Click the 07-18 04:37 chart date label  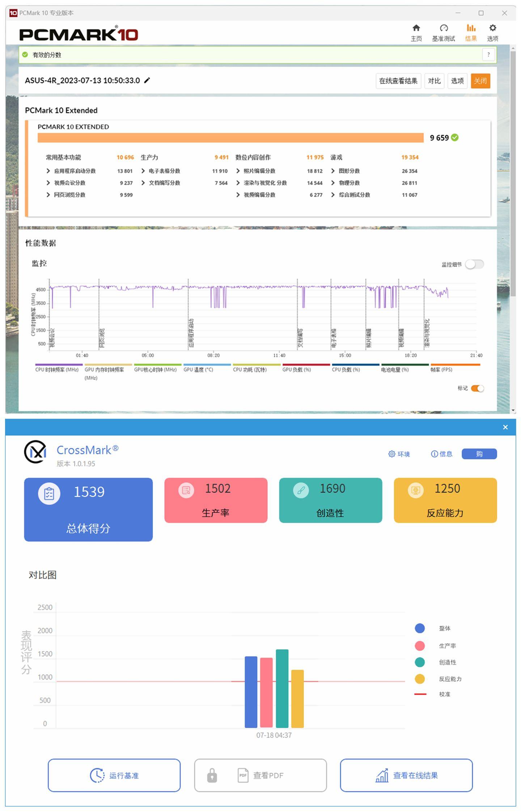[x=274, y=735]
